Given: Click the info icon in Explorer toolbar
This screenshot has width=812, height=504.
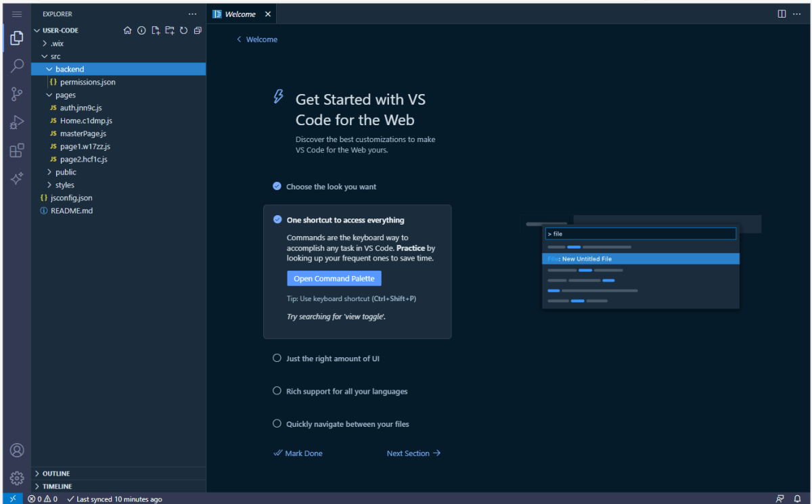Looking at the screenshot, I should 141,30.
